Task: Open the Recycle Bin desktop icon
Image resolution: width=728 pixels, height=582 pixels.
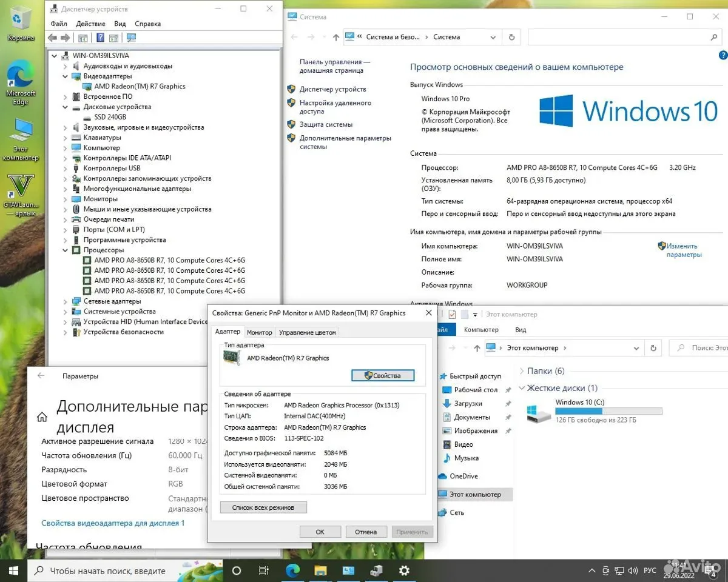Action: tap(21, 24)
